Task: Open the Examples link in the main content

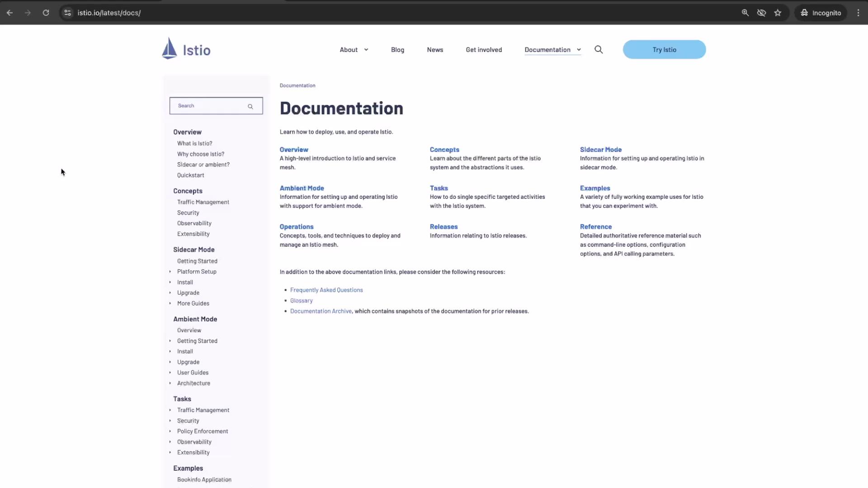Action: click(595, 188)
